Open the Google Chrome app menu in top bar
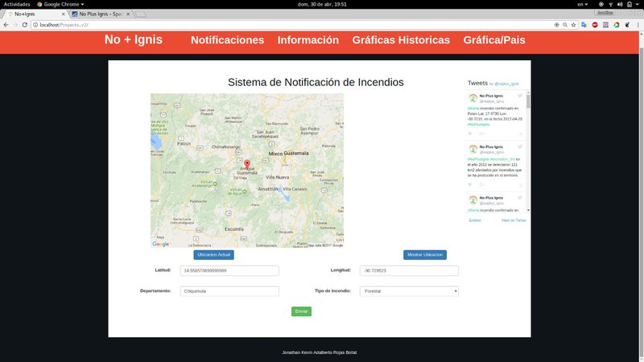 pos(59,4)
